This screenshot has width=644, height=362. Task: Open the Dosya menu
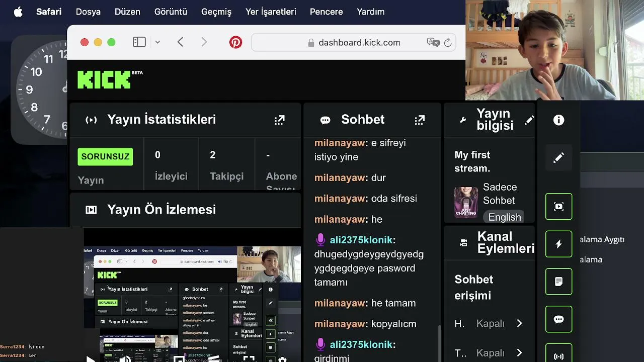tap(88, 12)
